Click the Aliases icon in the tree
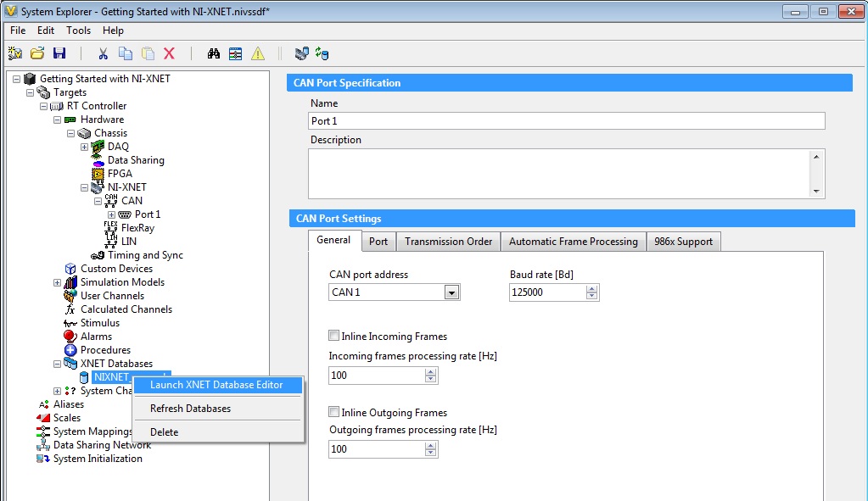 [44, 404]
